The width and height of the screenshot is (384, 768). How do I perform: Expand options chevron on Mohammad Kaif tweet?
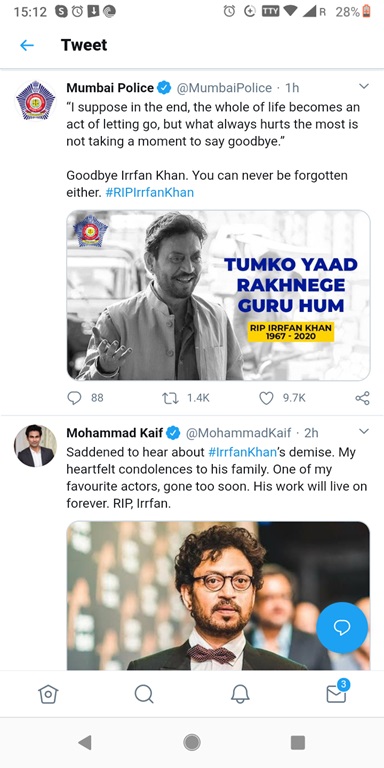tap(363, 432)
